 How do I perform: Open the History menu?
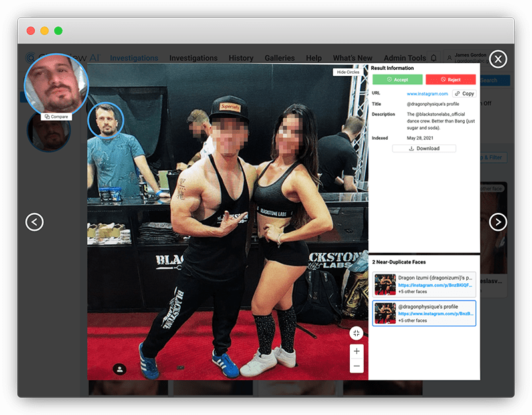[x=241, y=58]
